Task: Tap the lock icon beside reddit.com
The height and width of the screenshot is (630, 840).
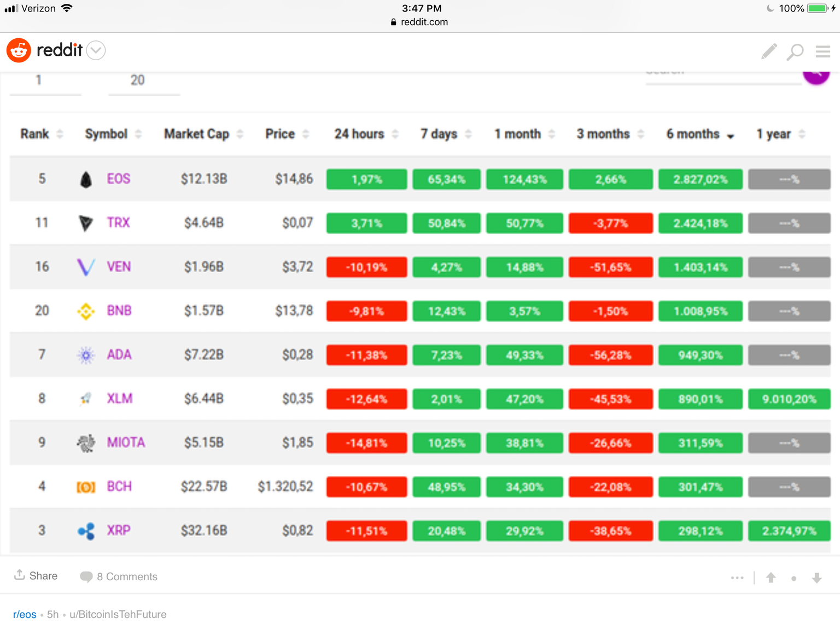Action: [x=394, y=22]
